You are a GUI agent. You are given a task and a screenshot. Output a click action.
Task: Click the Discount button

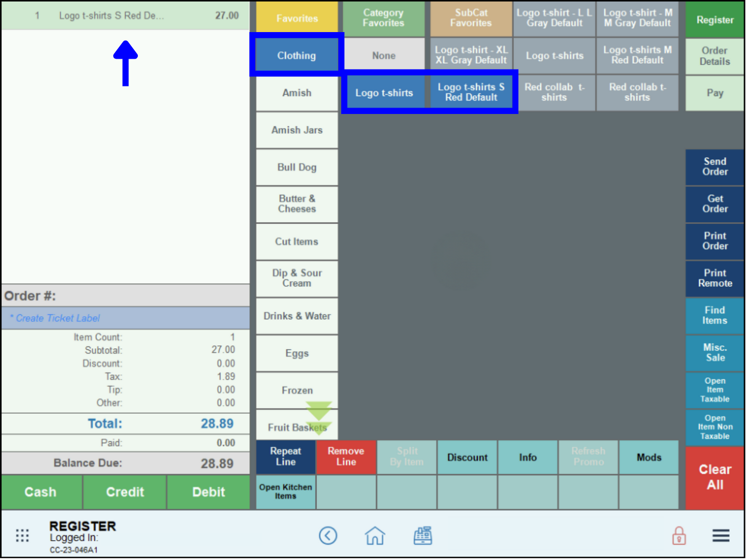tap(467, 457)
